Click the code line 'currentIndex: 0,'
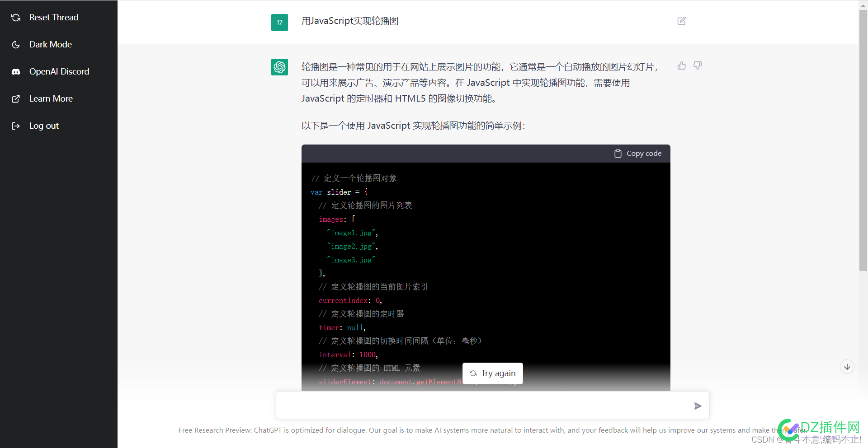Screen dimensions: 868x448 tap(350, 301)
